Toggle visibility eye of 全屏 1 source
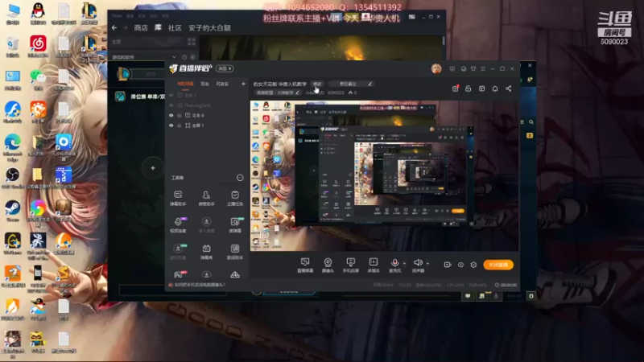 [171, 125]
